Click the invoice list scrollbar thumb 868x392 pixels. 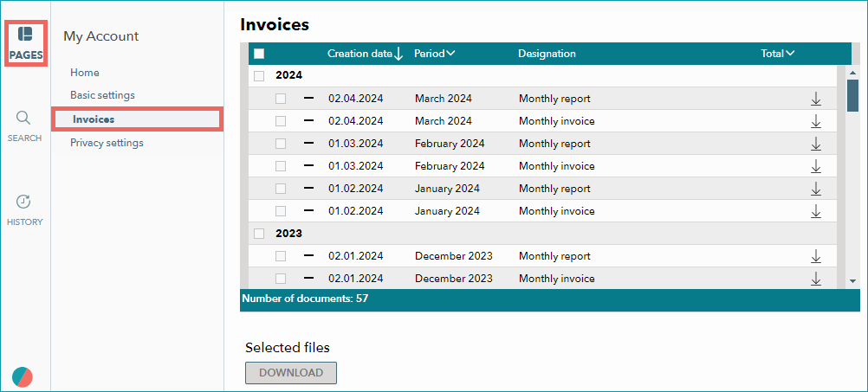coord(852,96)
